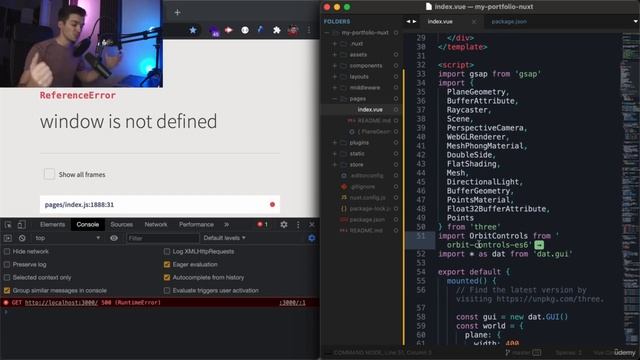
Task: Click the git status circle beside index.vue in sidebar
Action: coord(396,109)
